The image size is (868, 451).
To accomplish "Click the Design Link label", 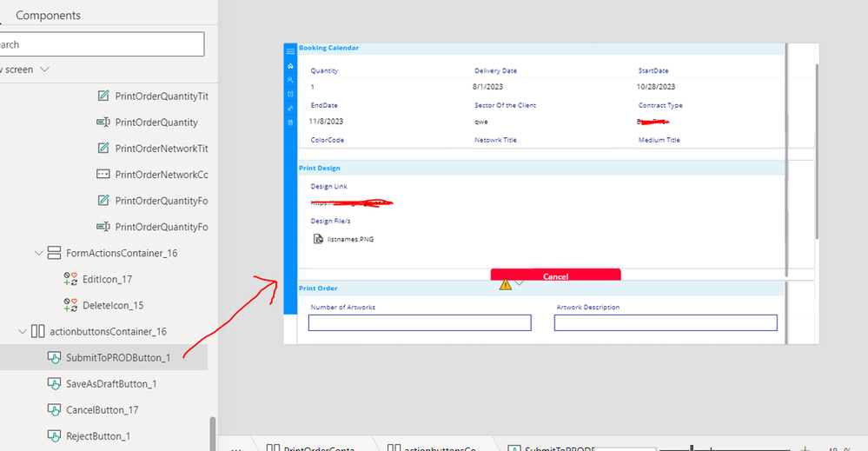I will click(x=328, y=187).
